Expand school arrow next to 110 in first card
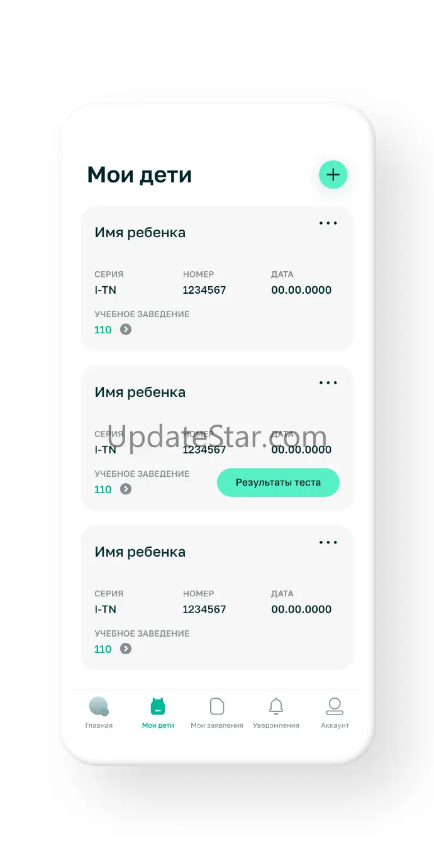Screen dimensions: 434x868 click(x=126, y=329)
